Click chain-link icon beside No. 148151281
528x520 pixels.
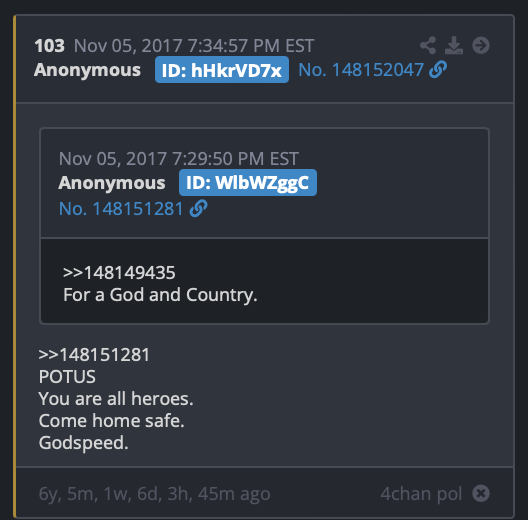pyautogui.click(x=199, y=208)
